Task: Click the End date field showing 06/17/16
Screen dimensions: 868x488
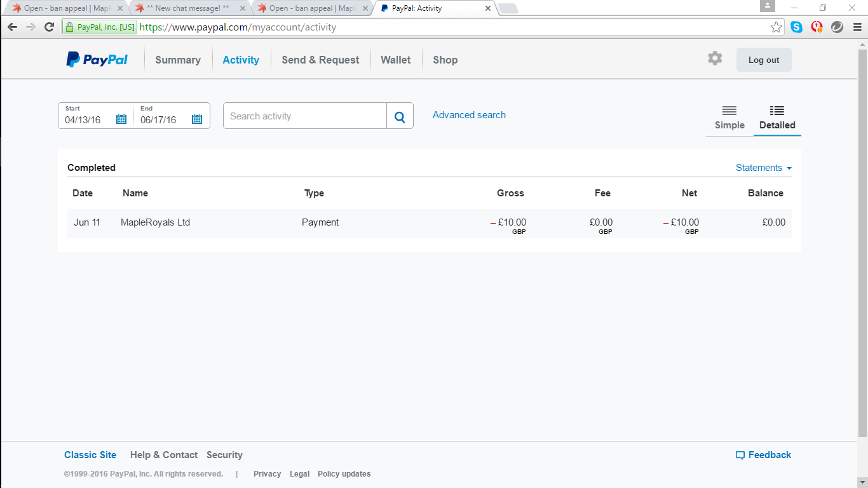Action: tap(172, 116)
